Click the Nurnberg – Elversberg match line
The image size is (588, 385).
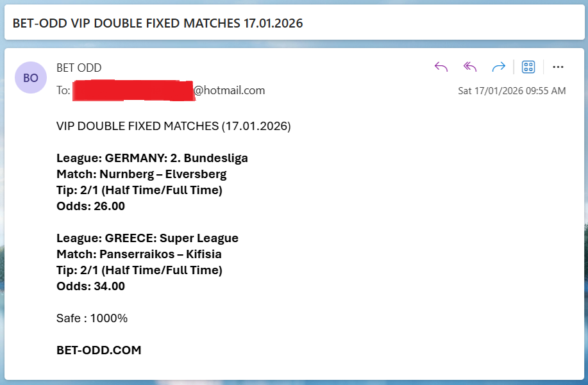click(x=141, y=174)
